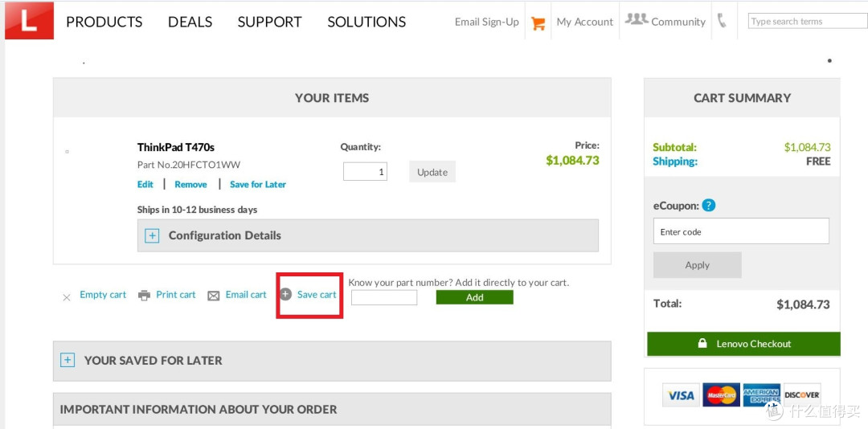Expand Your Saved For Later section
Viewport: 868px width, 429px height.
tap(68, 361)
